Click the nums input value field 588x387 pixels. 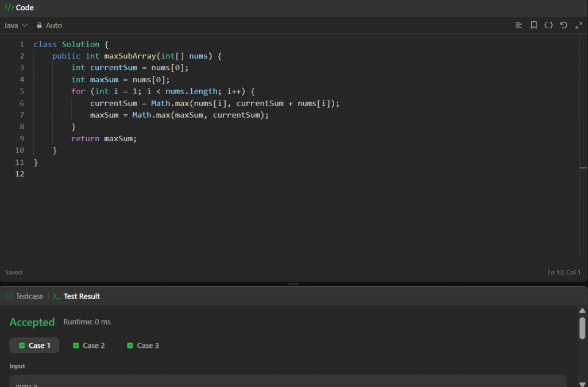(288, 381)
